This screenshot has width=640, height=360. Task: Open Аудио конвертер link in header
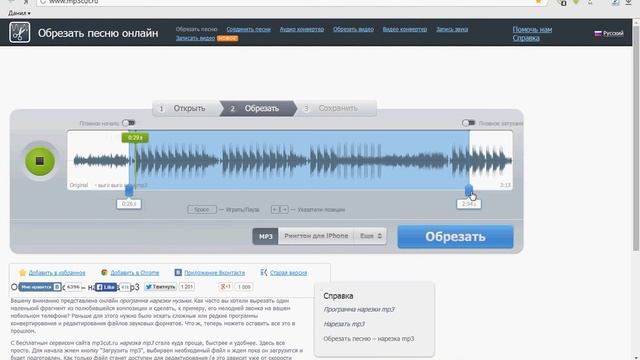click(302, 29)
